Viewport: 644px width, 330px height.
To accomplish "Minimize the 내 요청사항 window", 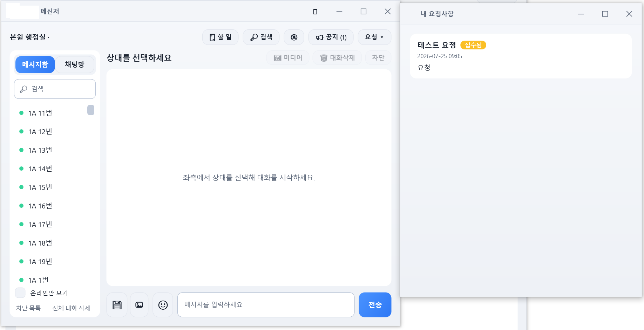I will click(x=581, y=14).
